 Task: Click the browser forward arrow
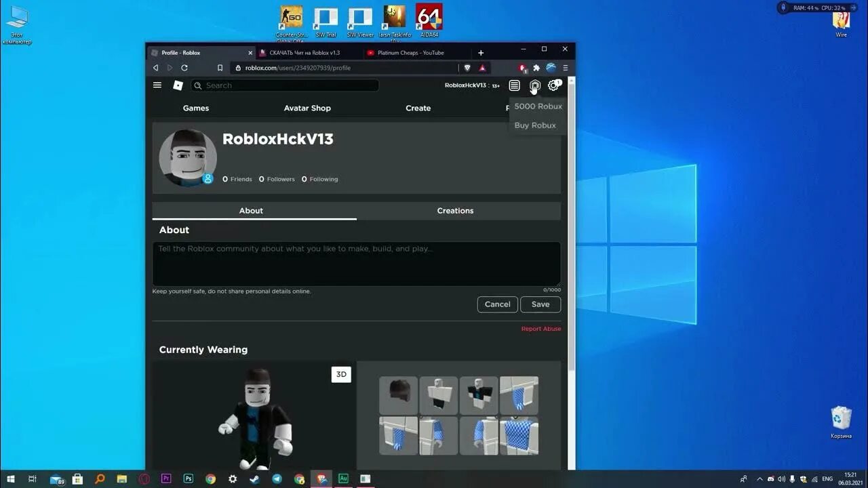[170, 68]
